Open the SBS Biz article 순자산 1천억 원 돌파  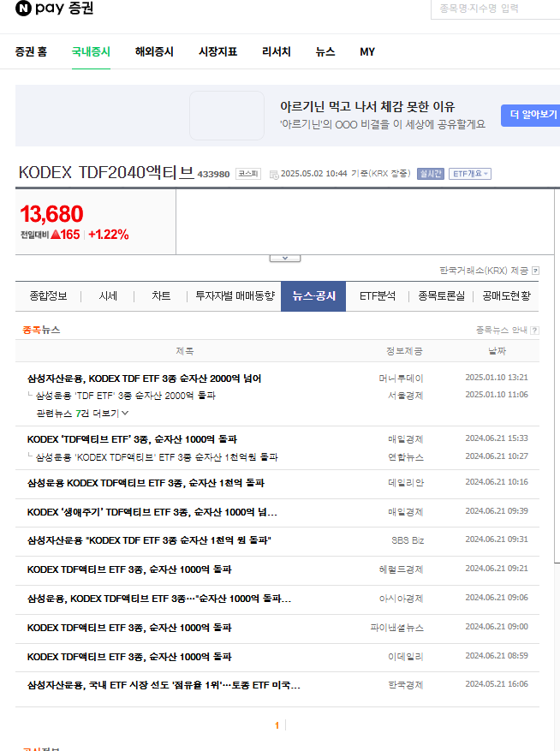pos(149,540)
